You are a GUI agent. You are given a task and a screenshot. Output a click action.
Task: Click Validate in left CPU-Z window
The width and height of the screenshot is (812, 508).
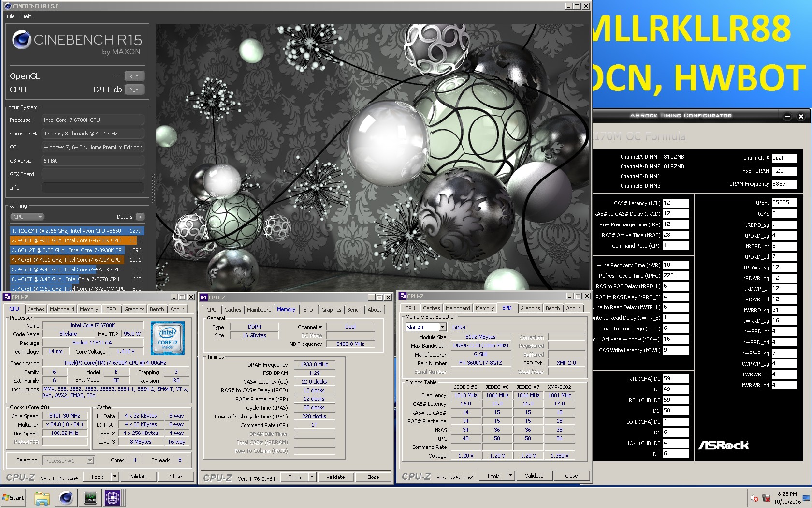138,477
